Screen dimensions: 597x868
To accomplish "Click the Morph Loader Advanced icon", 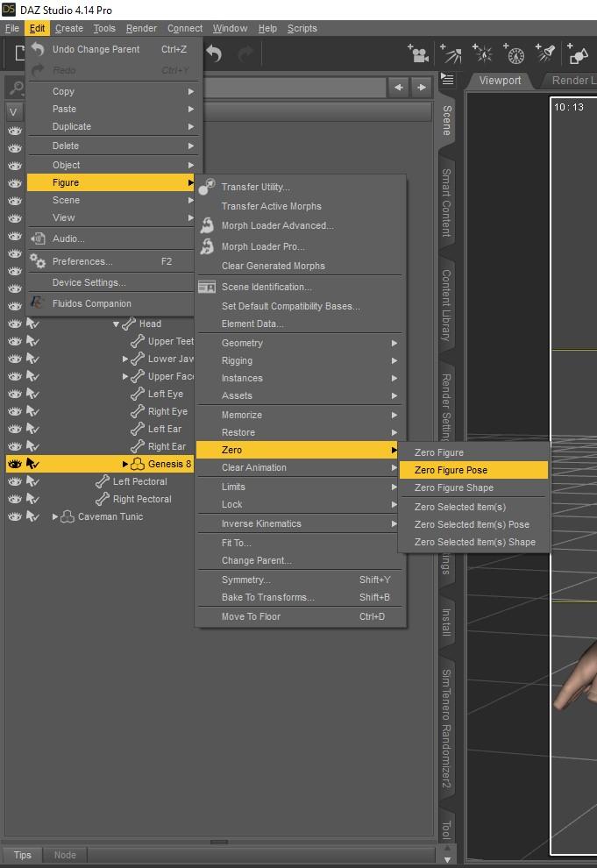I will tap(207, 225).
